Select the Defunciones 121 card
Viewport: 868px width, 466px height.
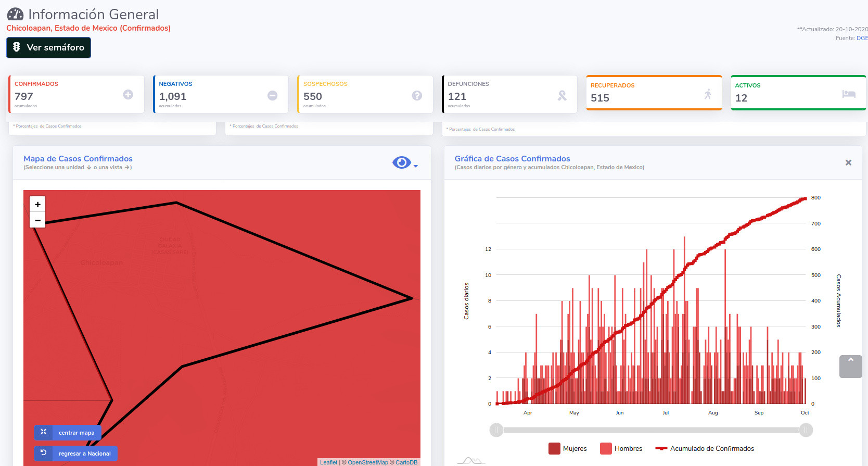[x=509, y=94]
